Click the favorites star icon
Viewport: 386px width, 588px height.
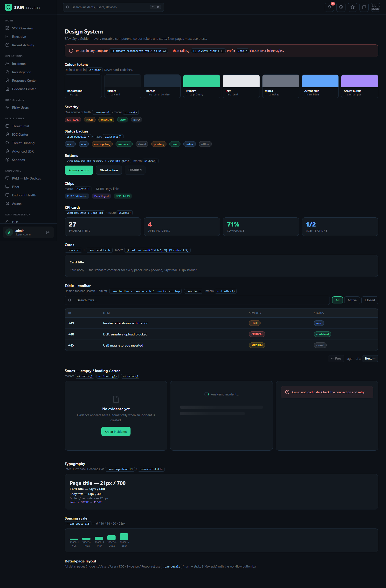coord(352,7)
